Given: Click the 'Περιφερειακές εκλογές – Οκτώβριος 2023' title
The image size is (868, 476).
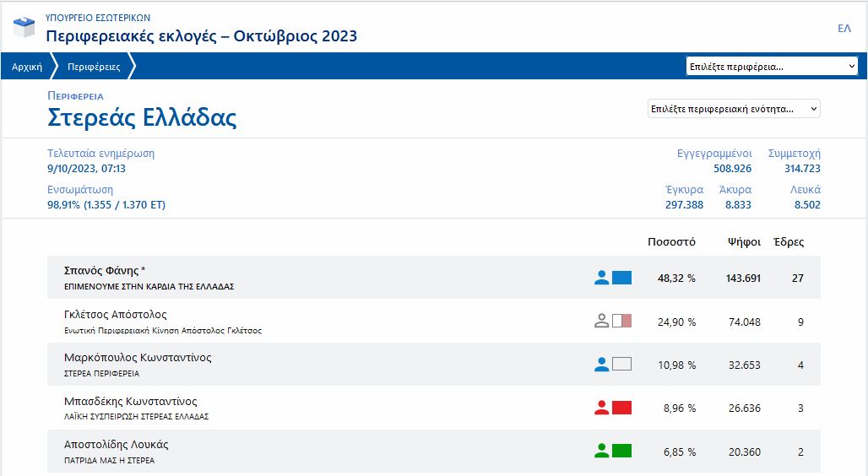Looking at the screenshot, I should coord(201,36).
